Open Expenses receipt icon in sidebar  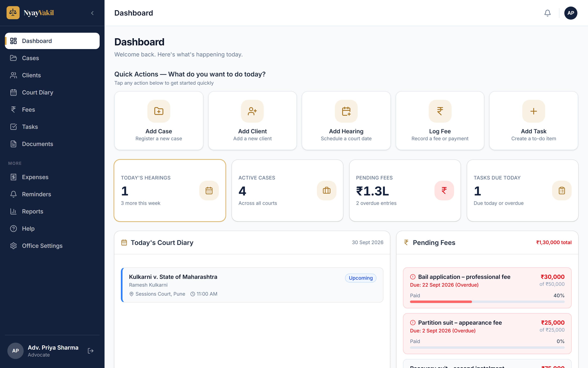(13, 177)
